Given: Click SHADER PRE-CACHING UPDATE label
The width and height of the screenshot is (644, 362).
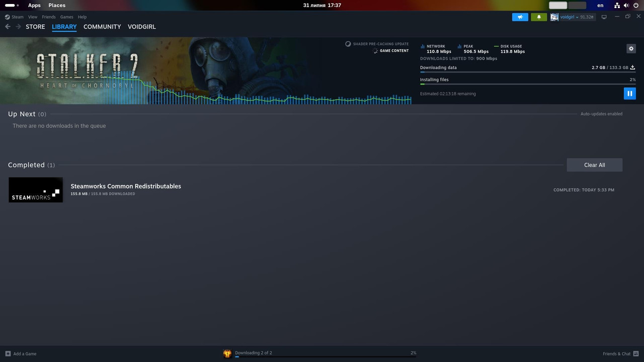Looking at the screenshot, I should point(381,44).
